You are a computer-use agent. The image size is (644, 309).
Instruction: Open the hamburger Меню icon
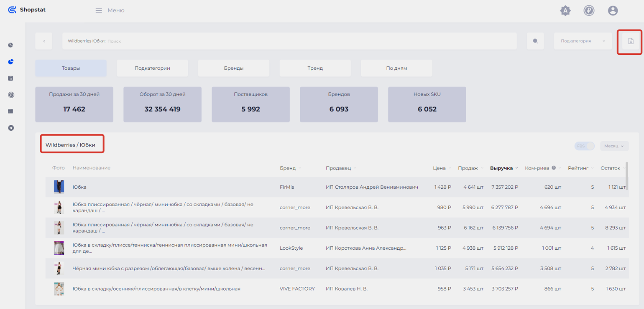pos(99,10)
